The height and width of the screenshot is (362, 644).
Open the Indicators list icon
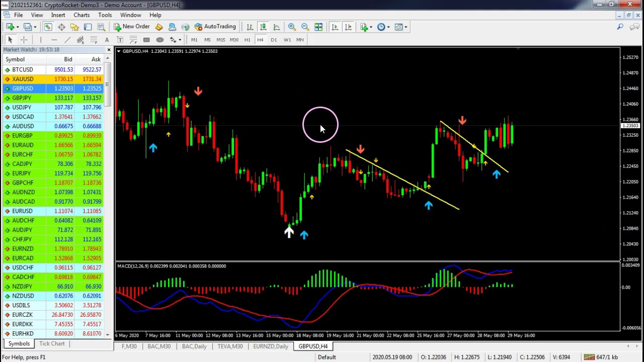click(364, 27)
